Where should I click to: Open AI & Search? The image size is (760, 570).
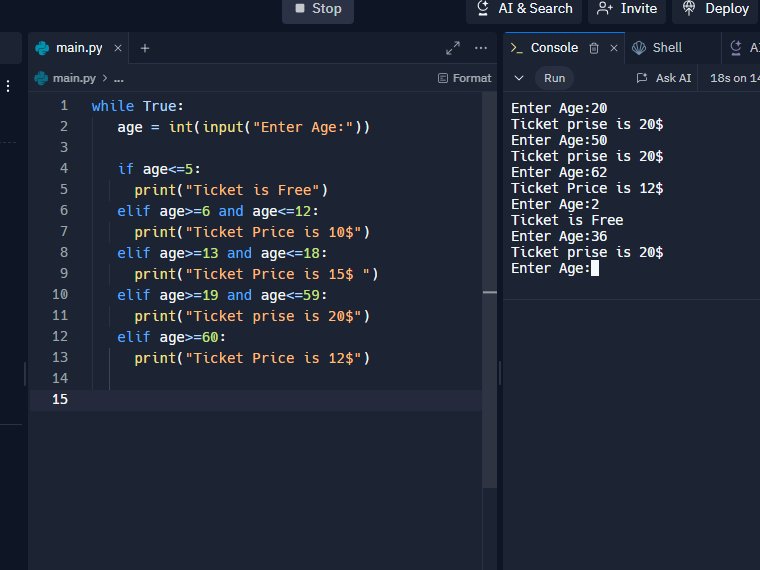click(524, 9)
